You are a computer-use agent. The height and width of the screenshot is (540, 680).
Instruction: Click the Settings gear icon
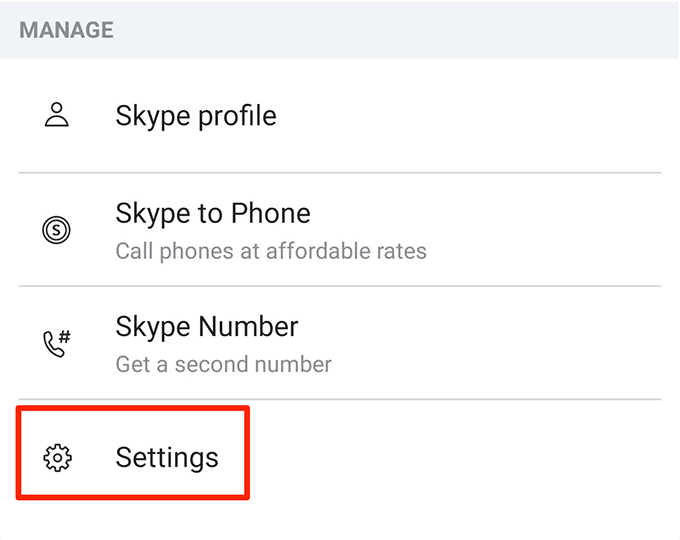pyautogui.click(x=58, y=458)
